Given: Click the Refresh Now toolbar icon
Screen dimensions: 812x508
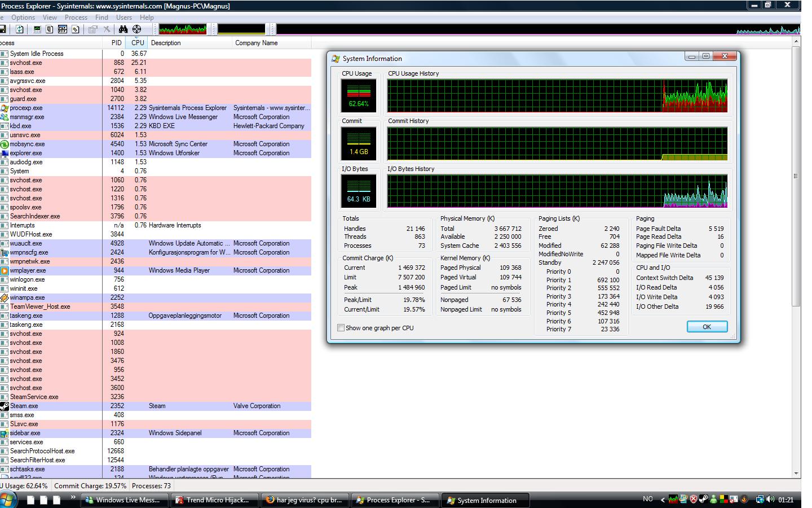Looking at the screenshot, I should (x=20, y=29).
